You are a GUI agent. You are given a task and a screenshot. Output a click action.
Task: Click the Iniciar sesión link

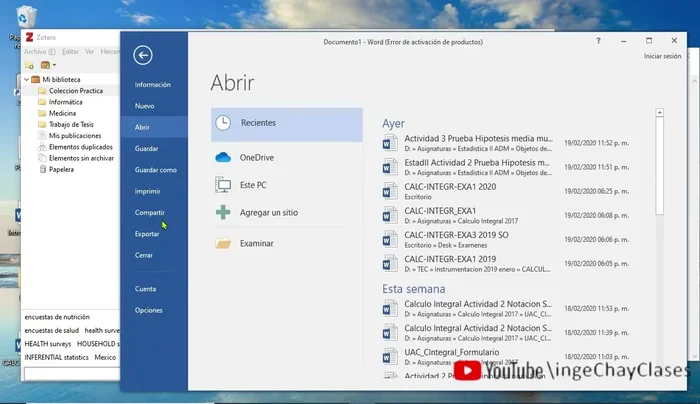(662, 57)
